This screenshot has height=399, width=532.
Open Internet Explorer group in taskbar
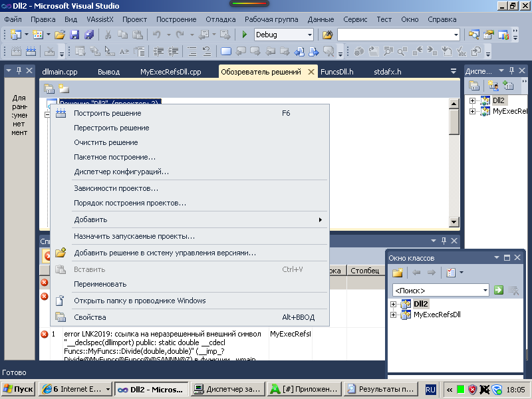tap(73, 389)
